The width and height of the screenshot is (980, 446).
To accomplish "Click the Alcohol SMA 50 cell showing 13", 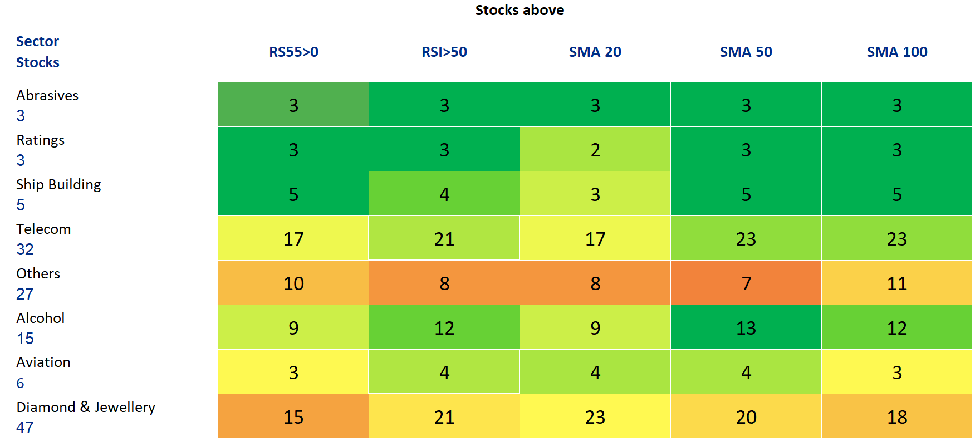I will (x=746, y=327).
